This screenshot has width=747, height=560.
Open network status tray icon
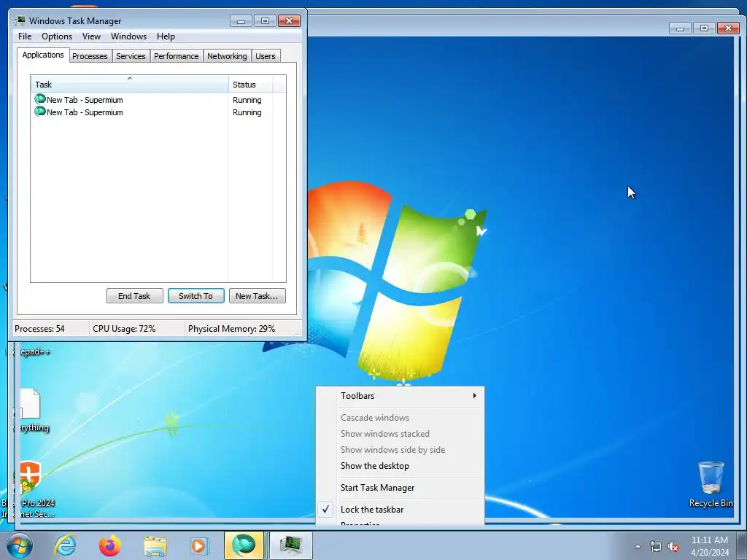pos(656,546)
